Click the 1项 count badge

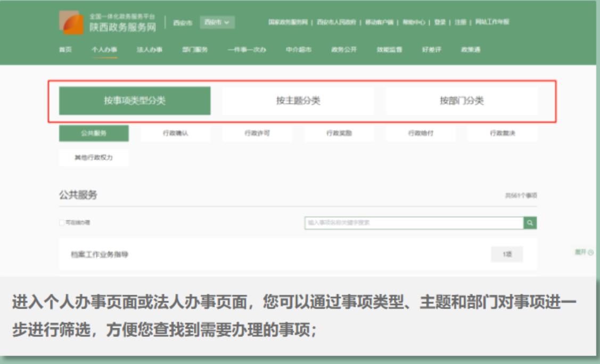point(507,254)
